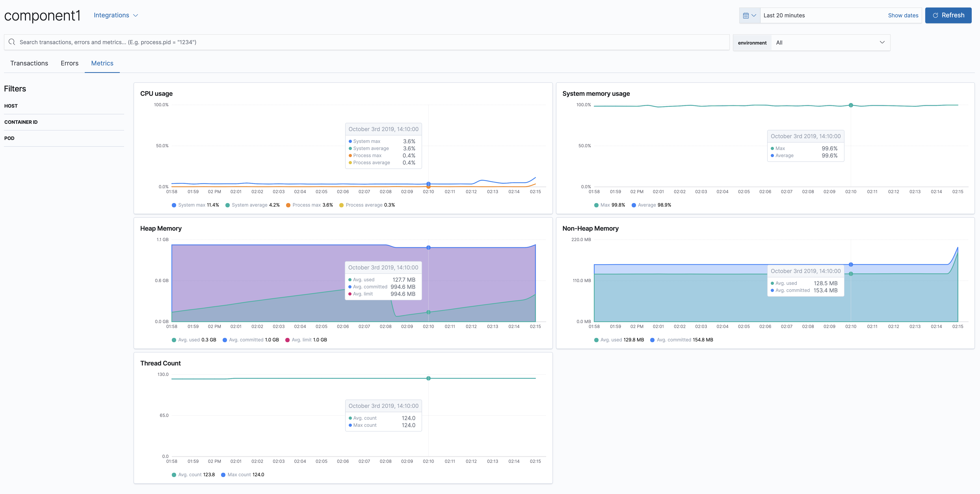The width and height of the screenshot is (980, 494).
Task: Click the Last 20 minutes time range
Action: pos(784,16)
